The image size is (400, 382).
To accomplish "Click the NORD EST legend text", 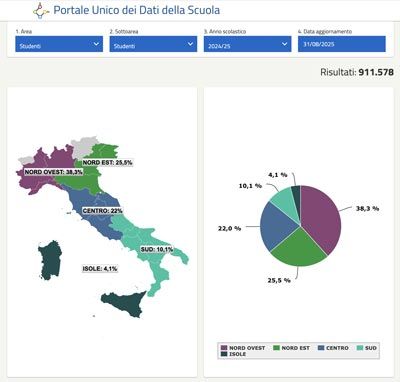I will click(295, 348).
